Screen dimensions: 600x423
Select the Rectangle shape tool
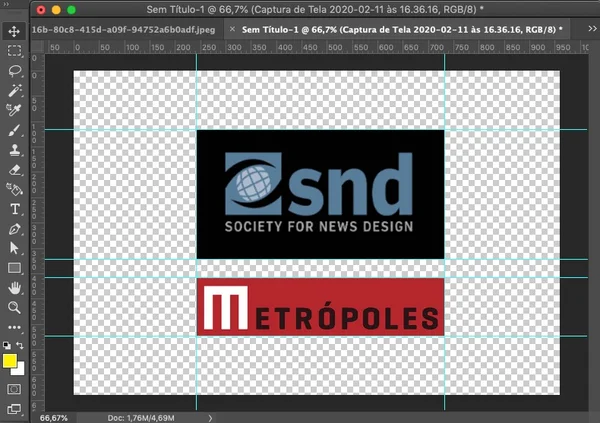[x=14, y=268]
